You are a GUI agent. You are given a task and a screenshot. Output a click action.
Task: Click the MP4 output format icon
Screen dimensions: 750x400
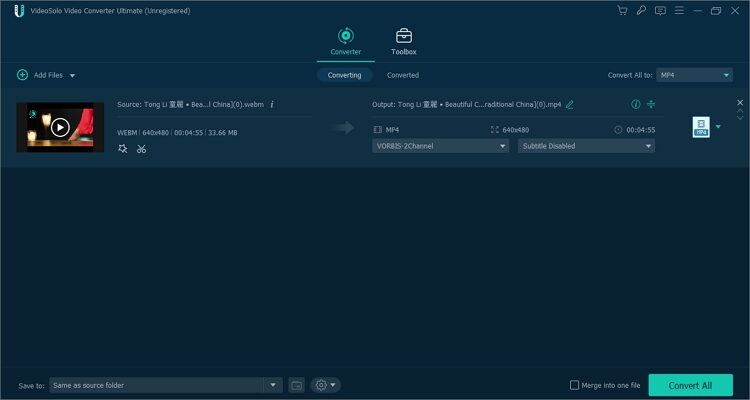701,127
